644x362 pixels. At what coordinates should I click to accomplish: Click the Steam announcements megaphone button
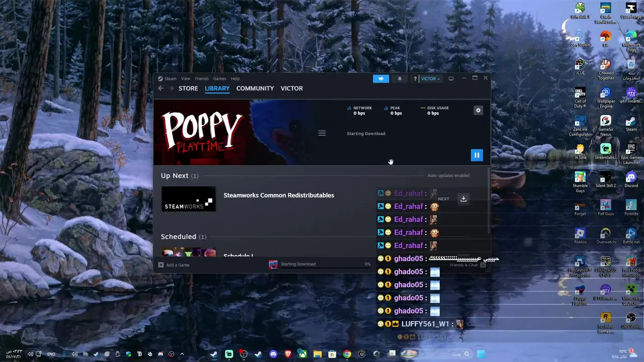coord(381,78)
